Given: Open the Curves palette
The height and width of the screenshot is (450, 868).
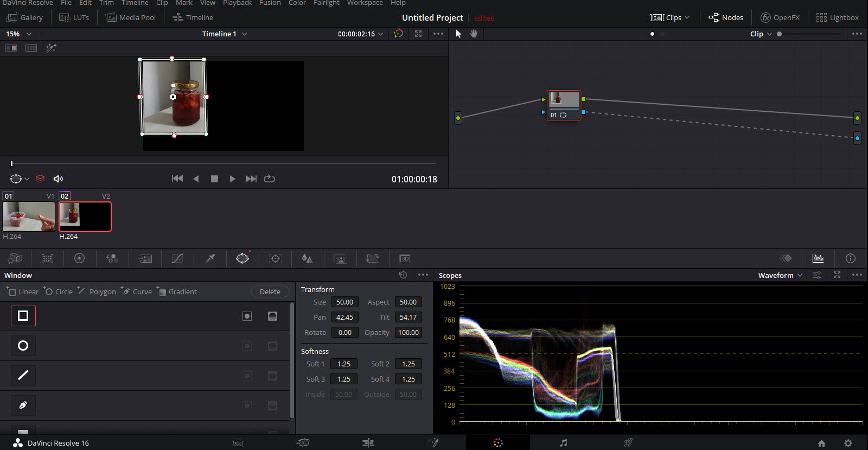Looking at the screenshot, I should [x=177, y=258].
